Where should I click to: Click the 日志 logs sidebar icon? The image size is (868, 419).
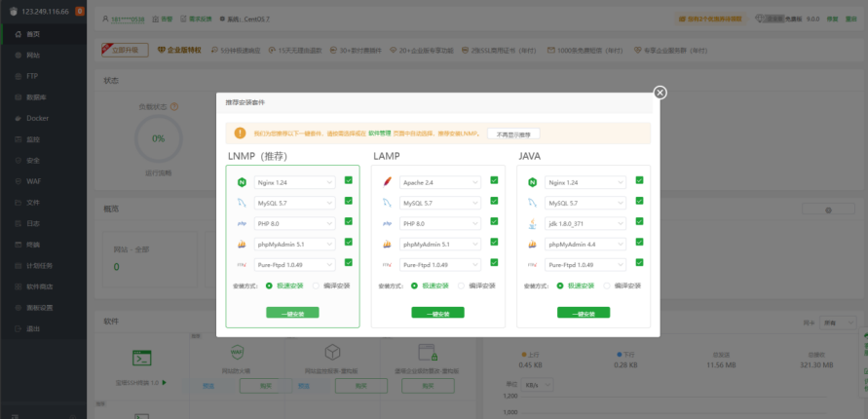[x=19, y=223]
